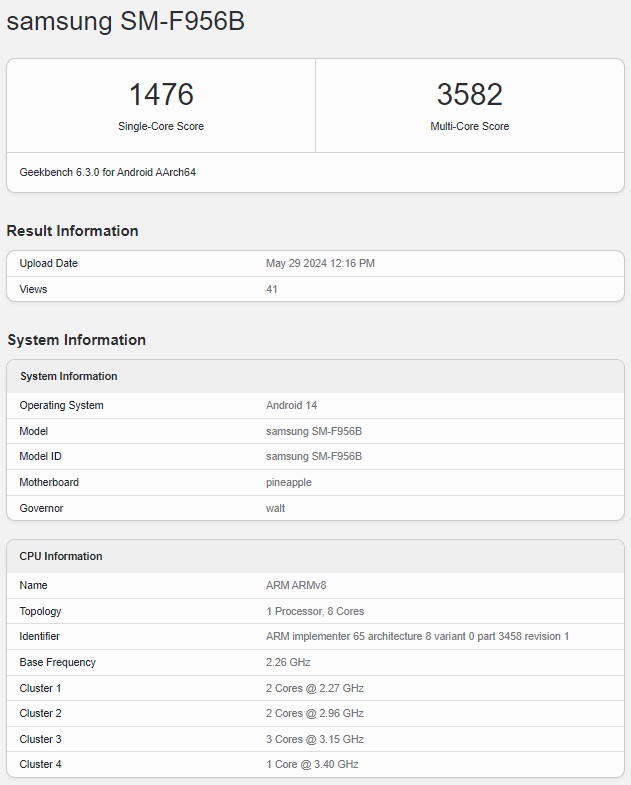Viewport: 631px width, 785px height.
Task: Click the Views count 41
Action: (272, 289)
